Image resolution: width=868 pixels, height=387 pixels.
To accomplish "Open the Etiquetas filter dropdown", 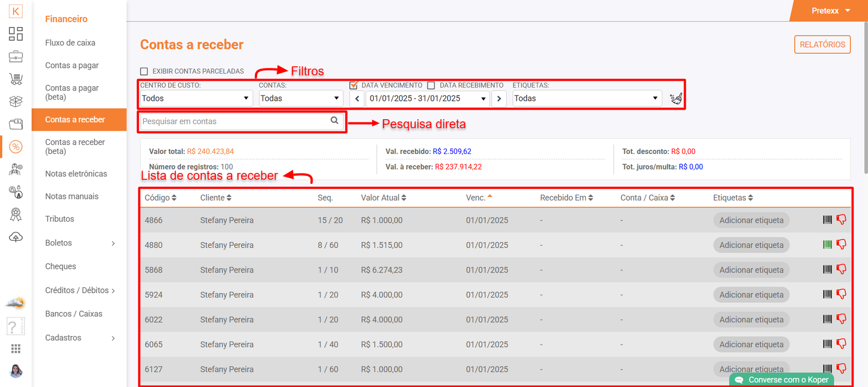I will [586, 98].
